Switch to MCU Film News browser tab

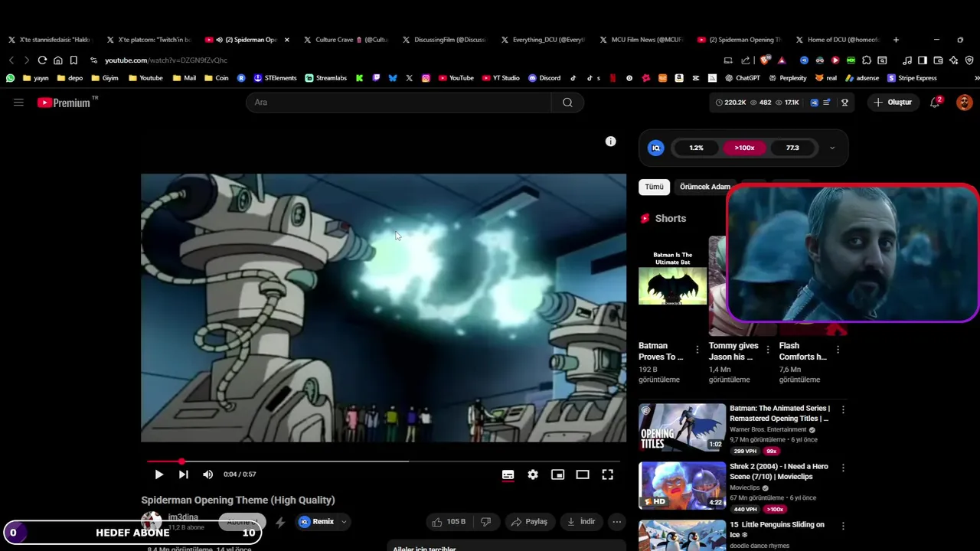pyautogui.click(x=642, y=40)
